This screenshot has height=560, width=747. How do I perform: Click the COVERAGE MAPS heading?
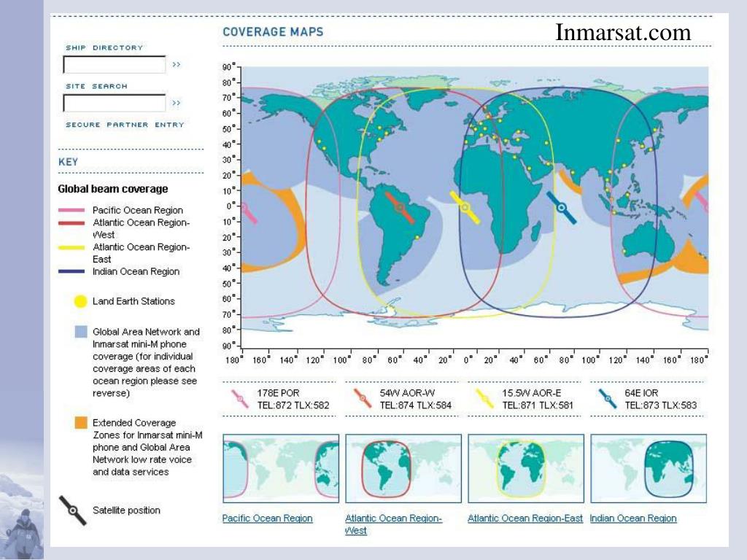pos(273,32)
